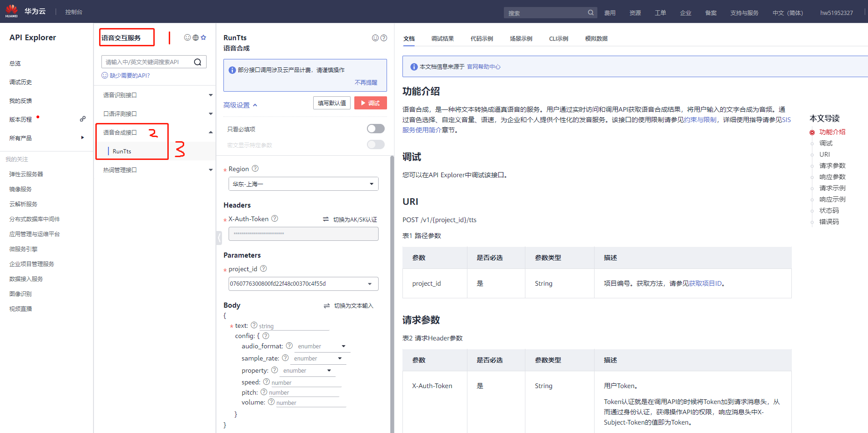
Task: Click the pitch help icon
Action: (264, 392)
